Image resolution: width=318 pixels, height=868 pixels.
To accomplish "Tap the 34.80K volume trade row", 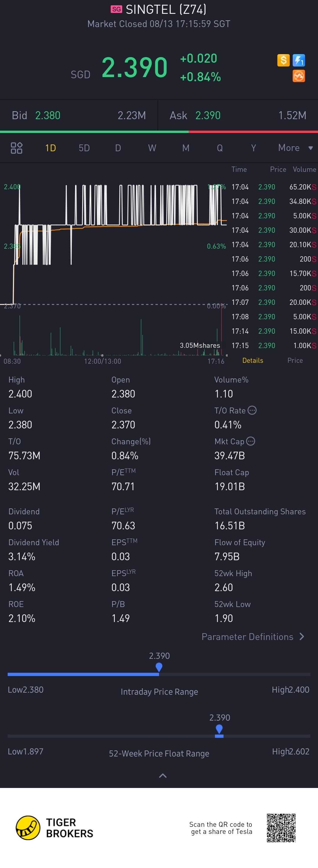I will [x=274, y=201].
